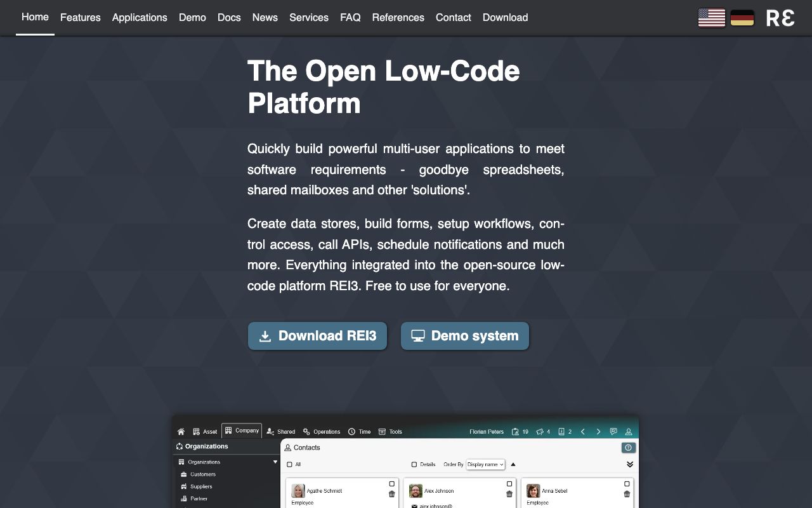
Task: Select Anna Sebel's card checkbox
Action: click(627, 484)
